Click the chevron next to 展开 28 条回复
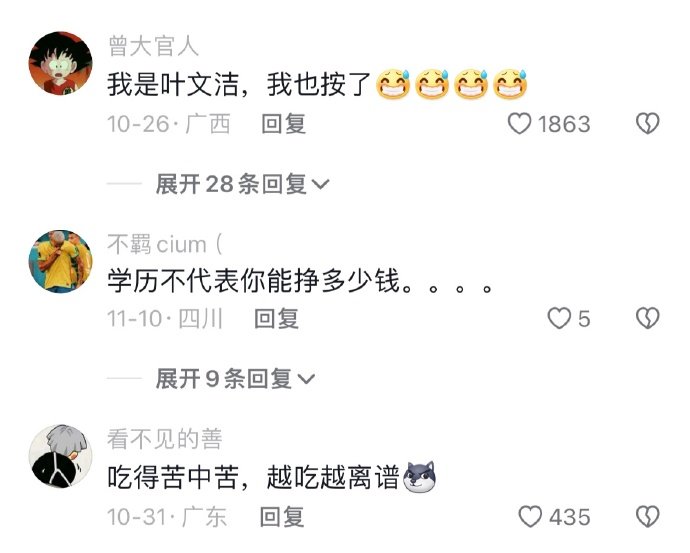690x553 pixels. 320,185
